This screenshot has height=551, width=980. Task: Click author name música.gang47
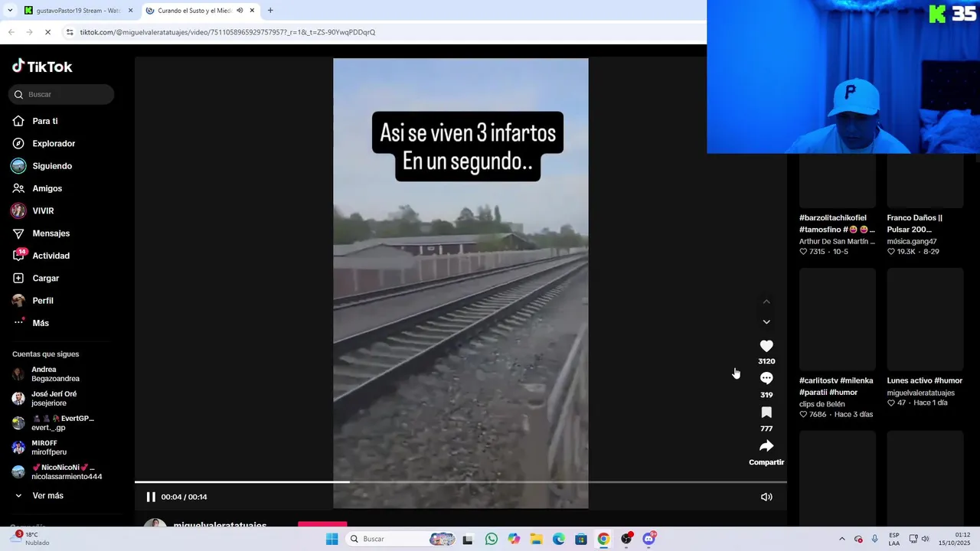912,241
